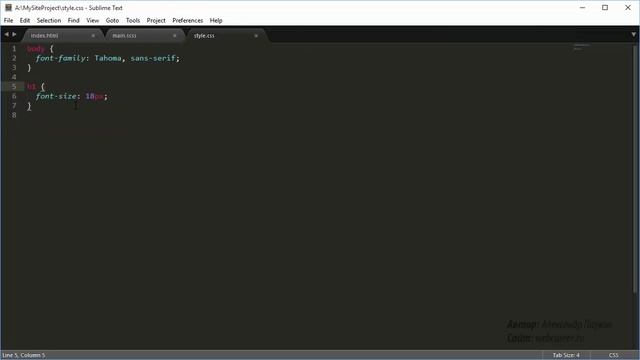Open the Tools menu
The height and width of the screenshot is (360, 640).
133,20
